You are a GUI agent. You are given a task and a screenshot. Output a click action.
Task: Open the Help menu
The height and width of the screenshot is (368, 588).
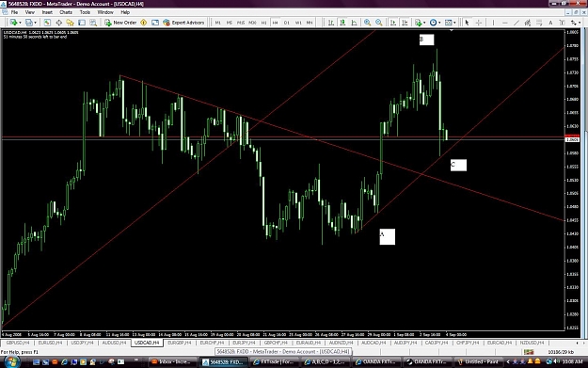click(125, 12)
